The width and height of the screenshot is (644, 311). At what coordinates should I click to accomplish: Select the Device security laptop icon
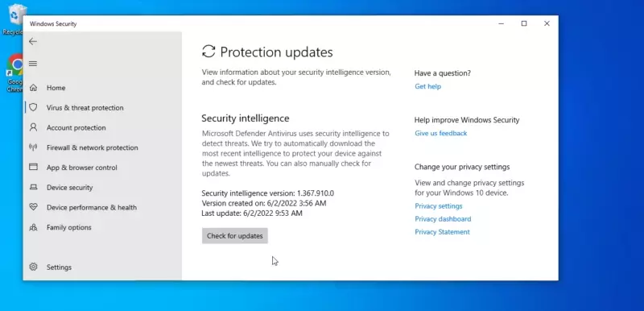tap(33, 187)
